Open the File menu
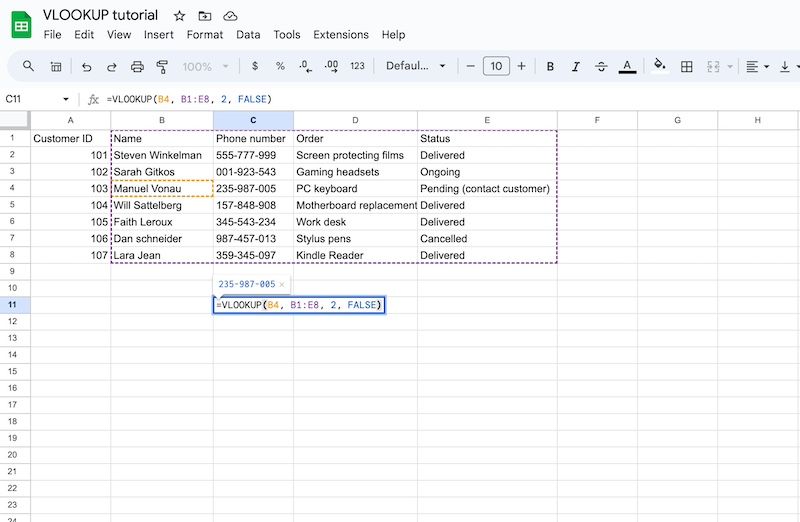800x522 pixels. pos(53,35)
